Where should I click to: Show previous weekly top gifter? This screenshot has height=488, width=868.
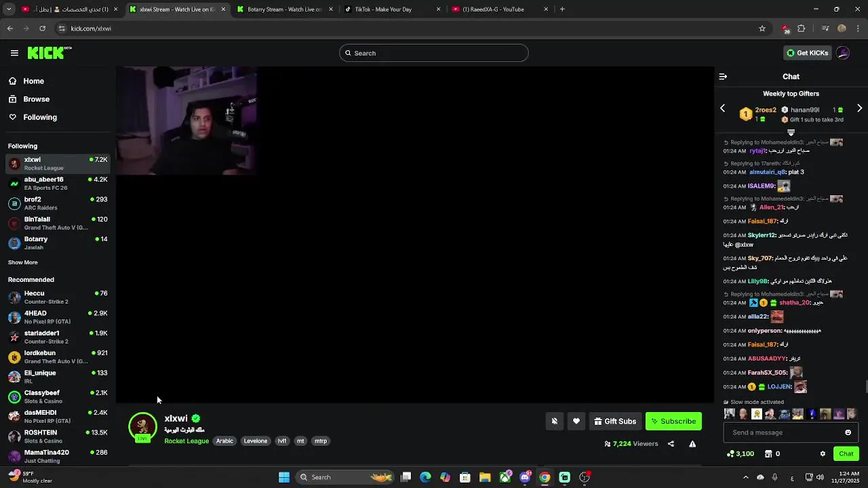722,108
